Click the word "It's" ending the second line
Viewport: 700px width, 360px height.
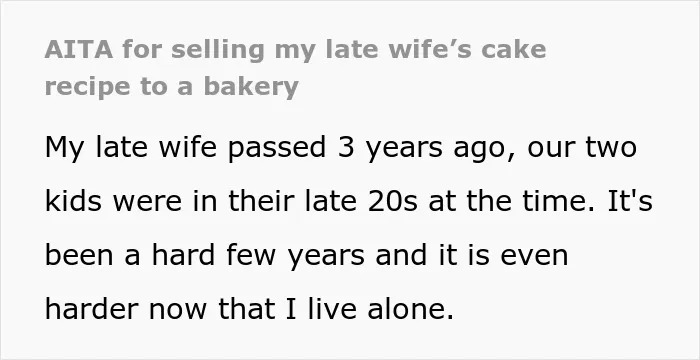click(630, 201)
